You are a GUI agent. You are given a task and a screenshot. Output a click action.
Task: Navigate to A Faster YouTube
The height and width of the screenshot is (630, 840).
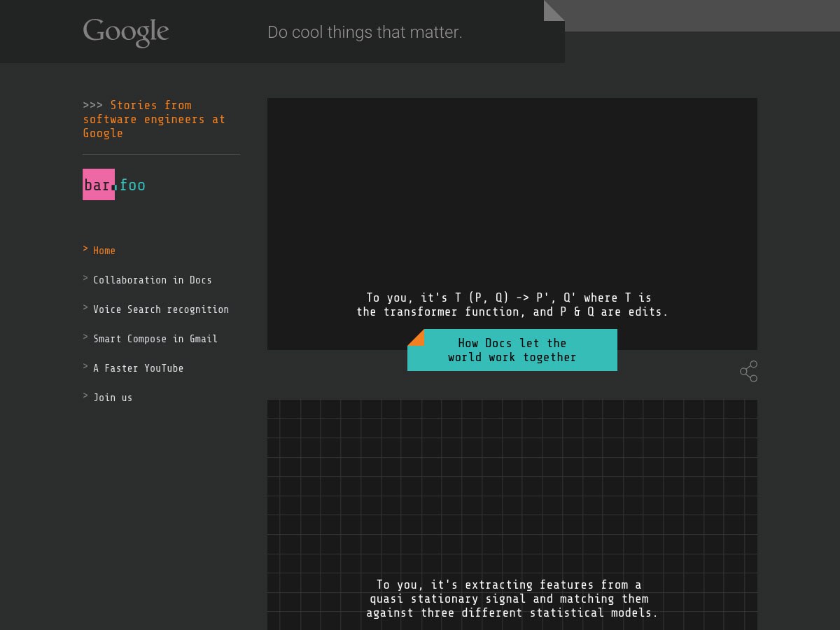click(x=139, y=368)
